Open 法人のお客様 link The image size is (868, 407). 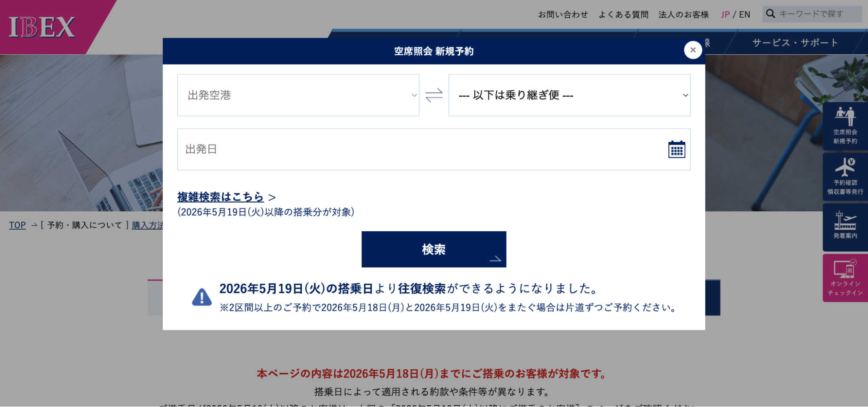[683, 14]
